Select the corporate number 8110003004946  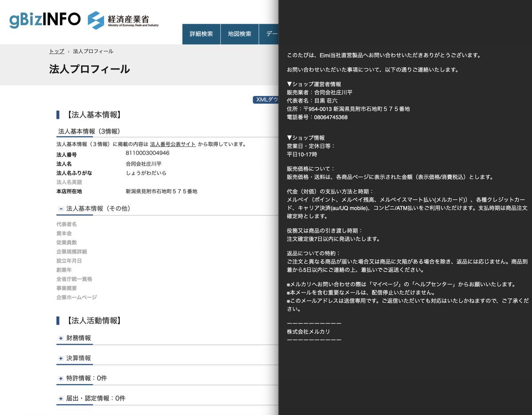click(148, 153)
